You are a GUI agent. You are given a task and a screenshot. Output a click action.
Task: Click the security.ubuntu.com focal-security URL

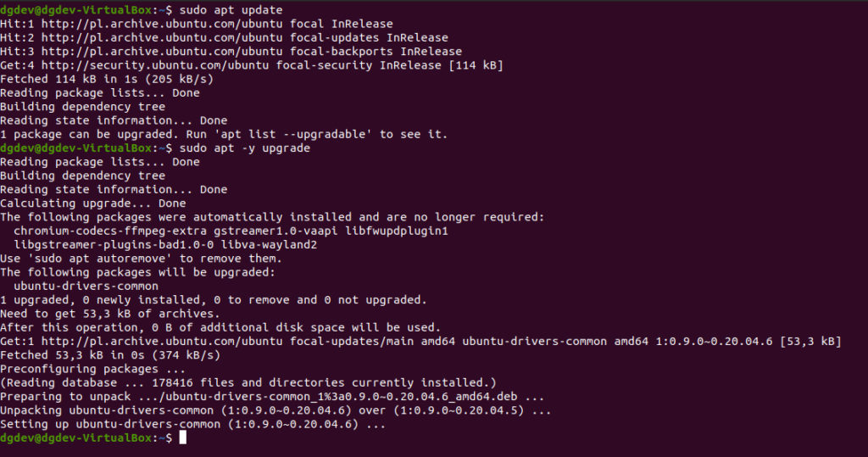point(155,65)
